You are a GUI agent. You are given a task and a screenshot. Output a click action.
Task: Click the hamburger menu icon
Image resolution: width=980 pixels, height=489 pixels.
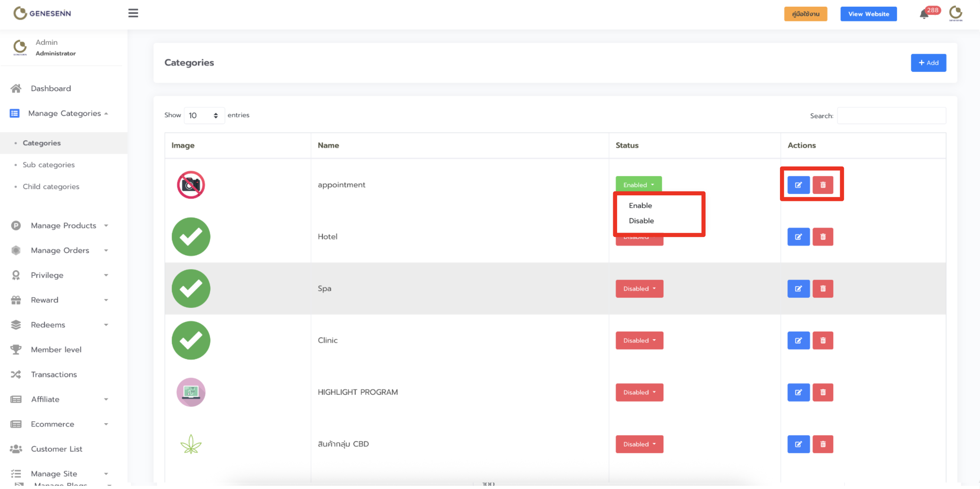click(133, 13)
